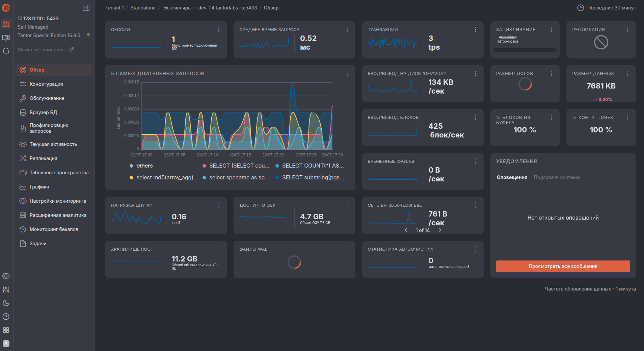The height and width of the screenshot is (351, 644).
Task: Click the Tantor logo icon
Action: pos(6,8)
